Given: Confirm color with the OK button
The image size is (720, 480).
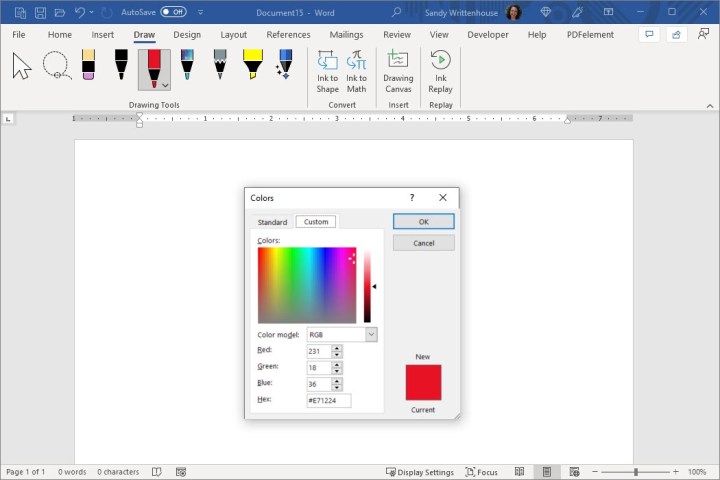Looking at the screenshot, I should [x=423, y=222].
